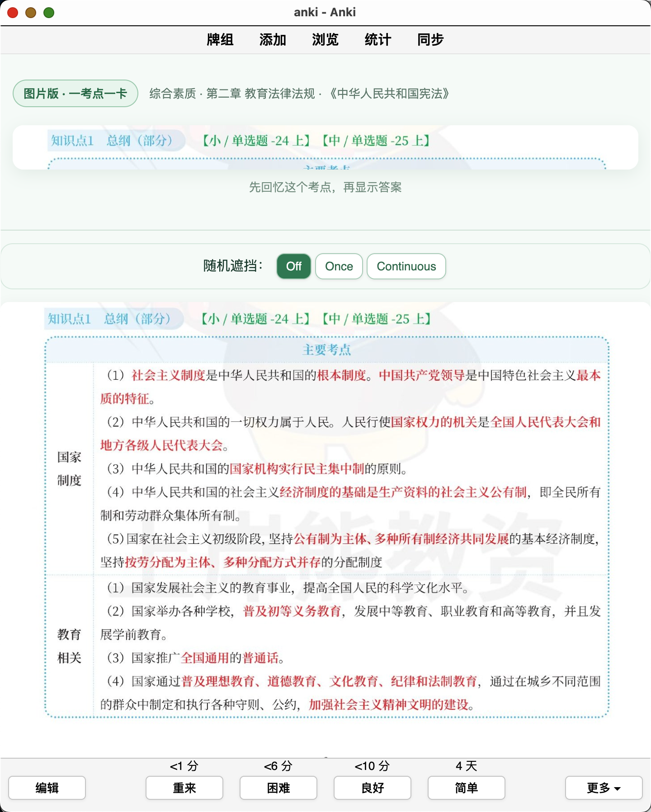This screenshot has width=651, height=812.
Task: Click 添加 to add a card
Action: (x=273, y=40)
